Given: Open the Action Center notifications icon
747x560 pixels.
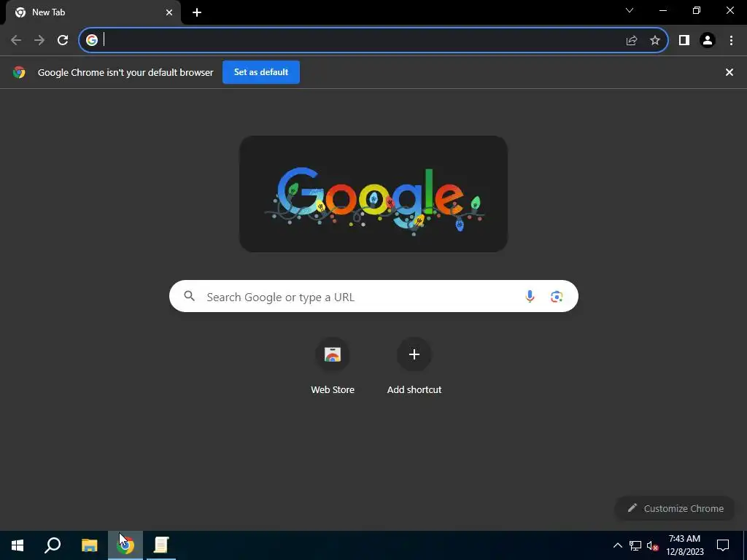Looking at the screenshot, I should coord(723,545).
